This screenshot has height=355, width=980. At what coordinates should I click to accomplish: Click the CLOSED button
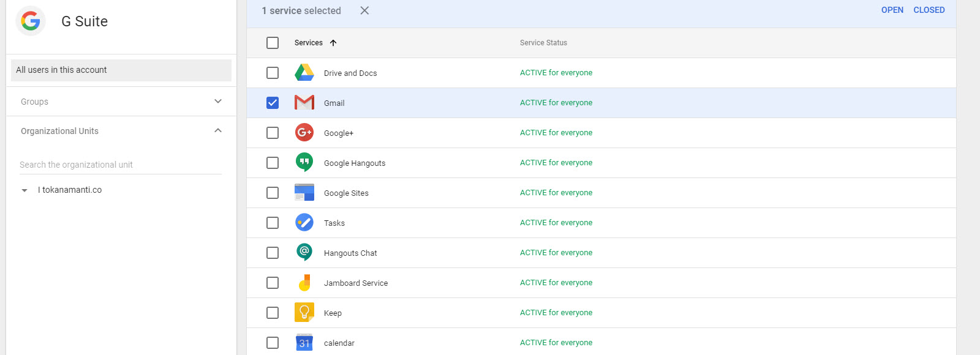[x=929, y=10]
